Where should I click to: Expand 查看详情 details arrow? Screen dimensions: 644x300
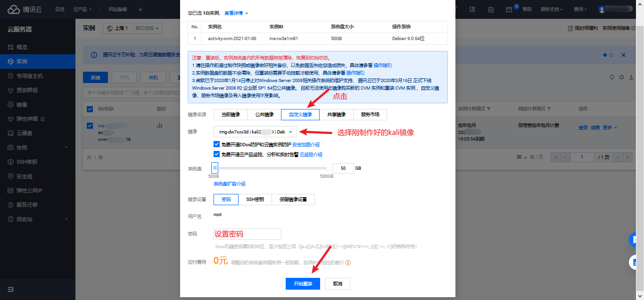247,14
